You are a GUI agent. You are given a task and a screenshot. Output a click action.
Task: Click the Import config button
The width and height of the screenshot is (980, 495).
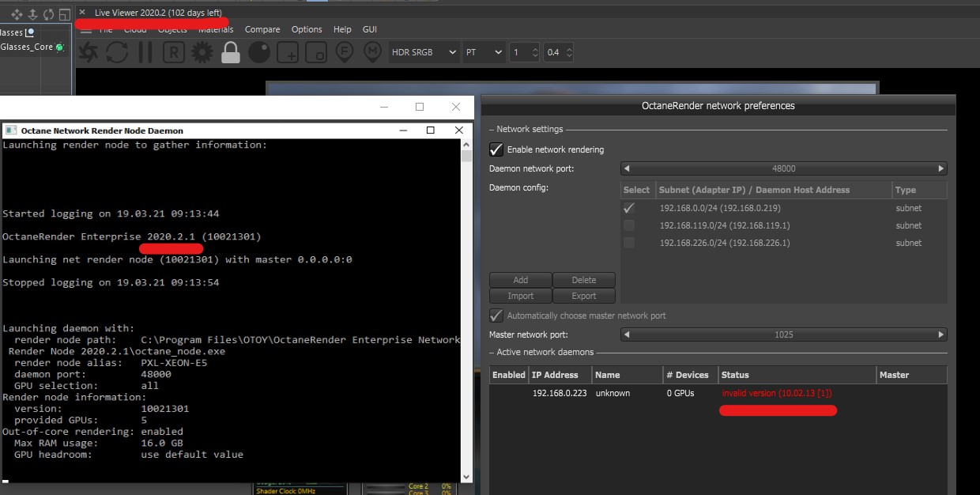click(520, 296)
